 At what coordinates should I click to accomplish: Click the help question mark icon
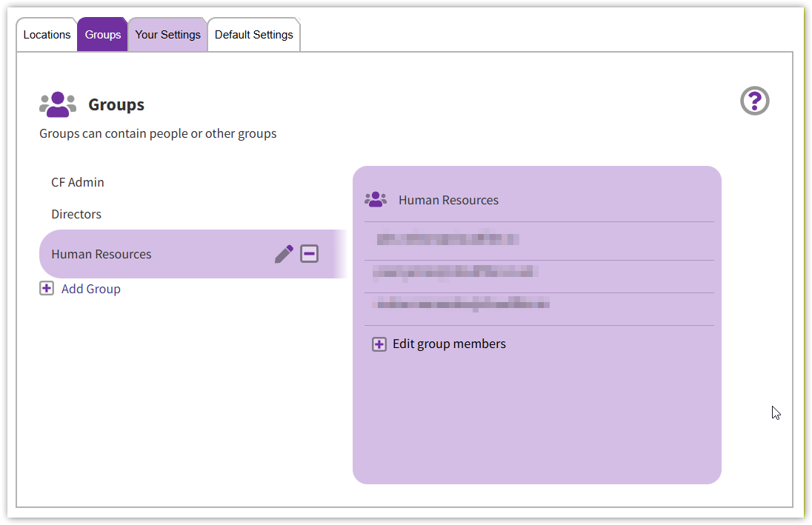tap(754, 101)
